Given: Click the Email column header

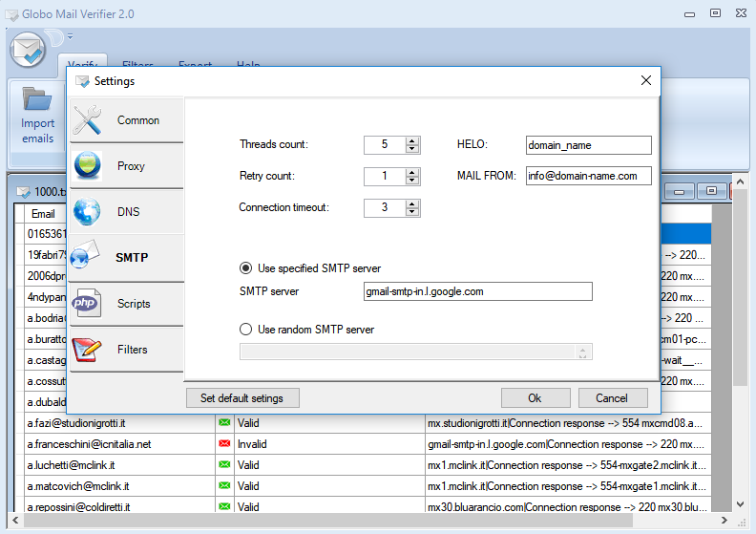Looking at the screenshot, I should [43, 214].
